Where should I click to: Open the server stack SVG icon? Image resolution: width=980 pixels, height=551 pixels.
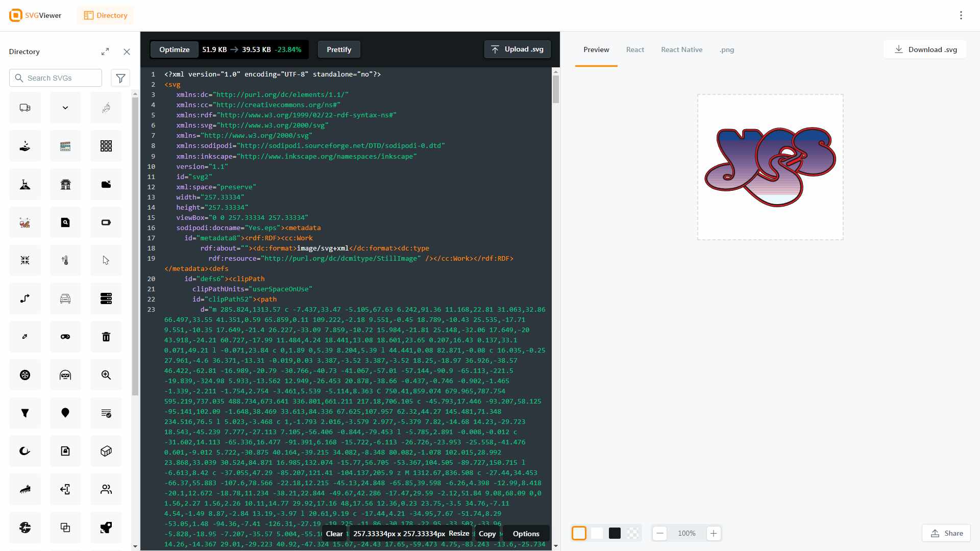pos(106,298)
